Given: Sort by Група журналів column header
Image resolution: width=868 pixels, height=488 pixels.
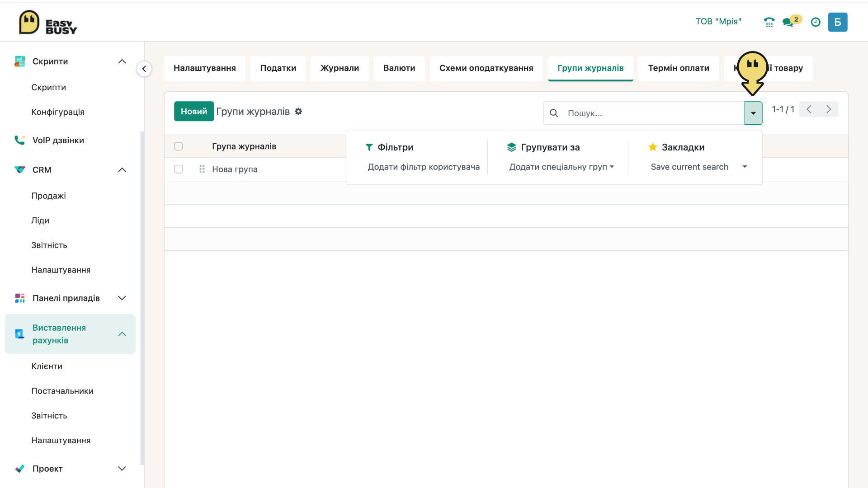Looking at the screenshot, I should coord(244,146).
